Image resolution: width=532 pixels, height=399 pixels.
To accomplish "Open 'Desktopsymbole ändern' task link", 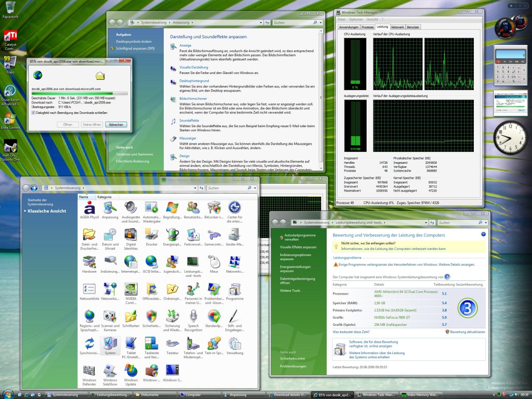I will [134, 42].
